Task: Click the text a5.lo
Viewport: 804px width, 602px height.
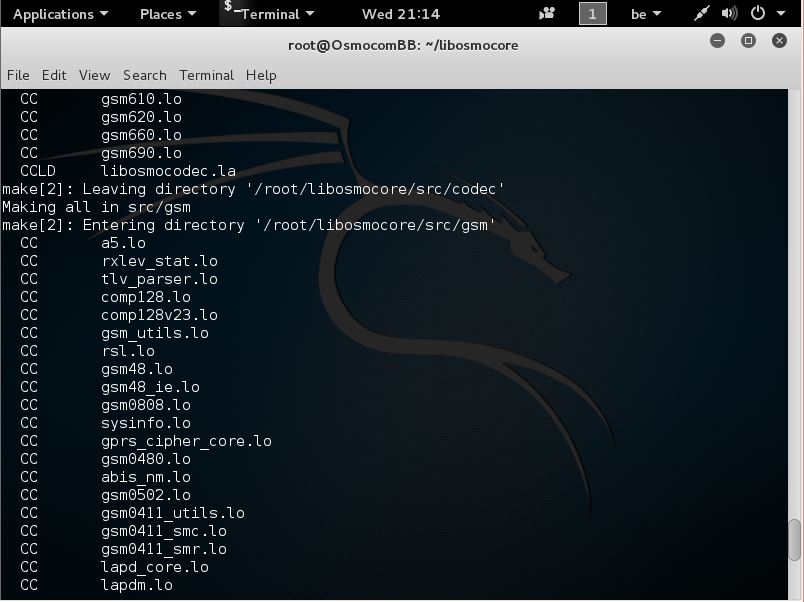Action: point(123,243)
